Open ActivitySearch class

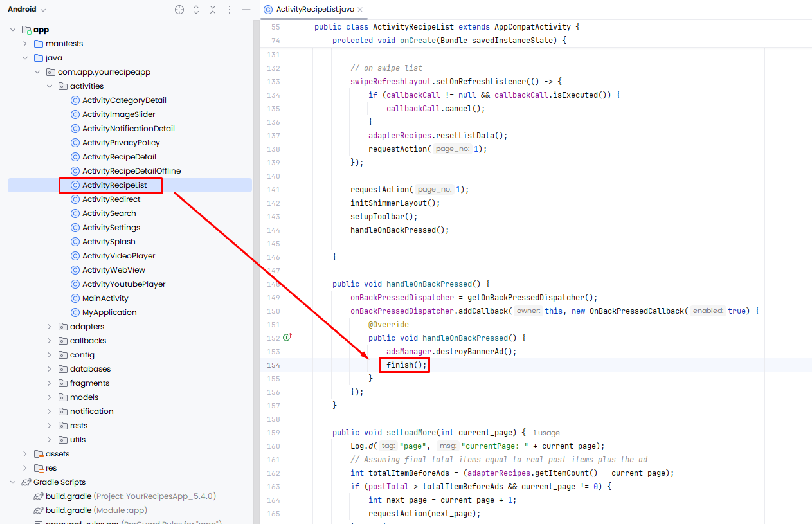pos(109,213)
